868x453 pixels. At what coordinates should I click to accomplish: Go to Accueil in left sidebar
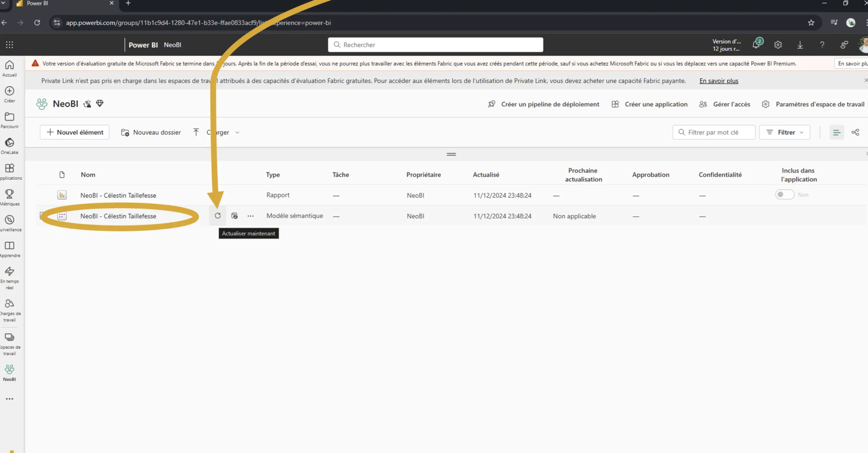[x=10, y=69]
